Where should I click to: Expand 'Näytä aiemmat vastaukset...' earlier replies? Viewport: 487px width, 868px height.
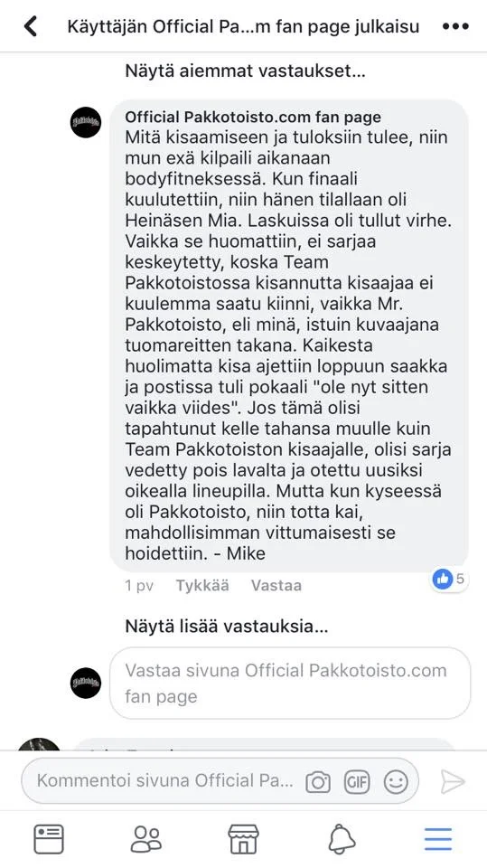[245, 71]
